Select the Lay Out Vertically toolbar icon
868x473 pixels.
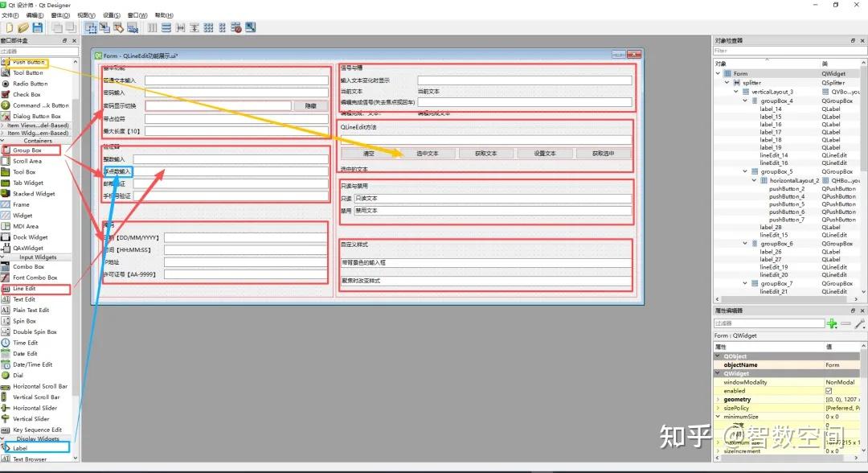(166, 27)
